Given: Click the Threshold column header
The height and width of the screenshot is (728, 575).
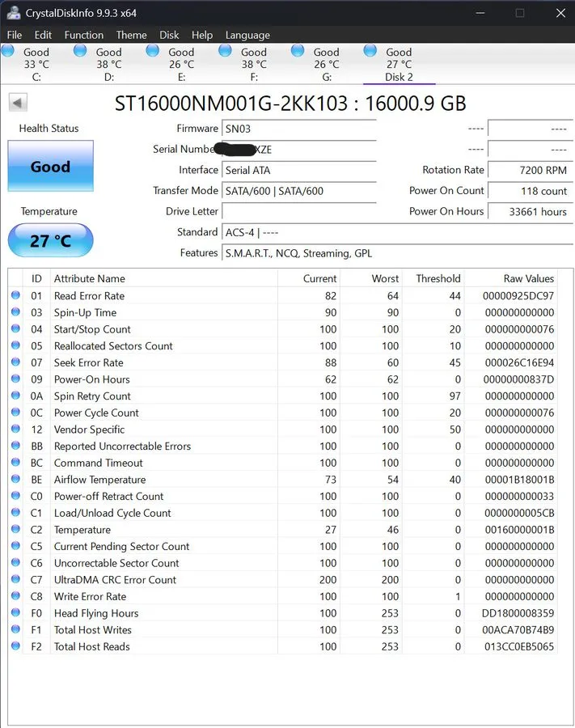Looking at the screenshot, I should pyautogui.click(x=433, y=278).
